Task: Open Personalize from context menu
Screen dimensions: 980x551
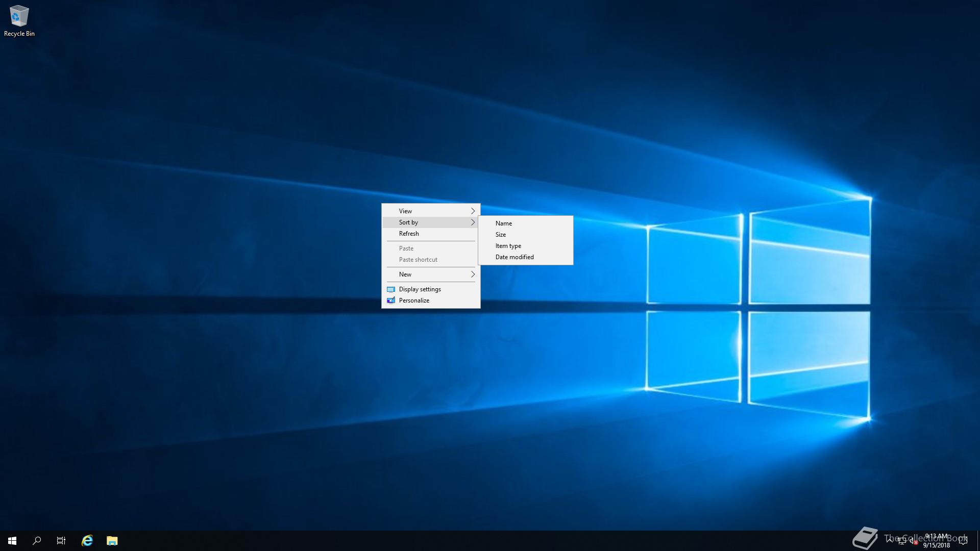Action: [414, 300]
